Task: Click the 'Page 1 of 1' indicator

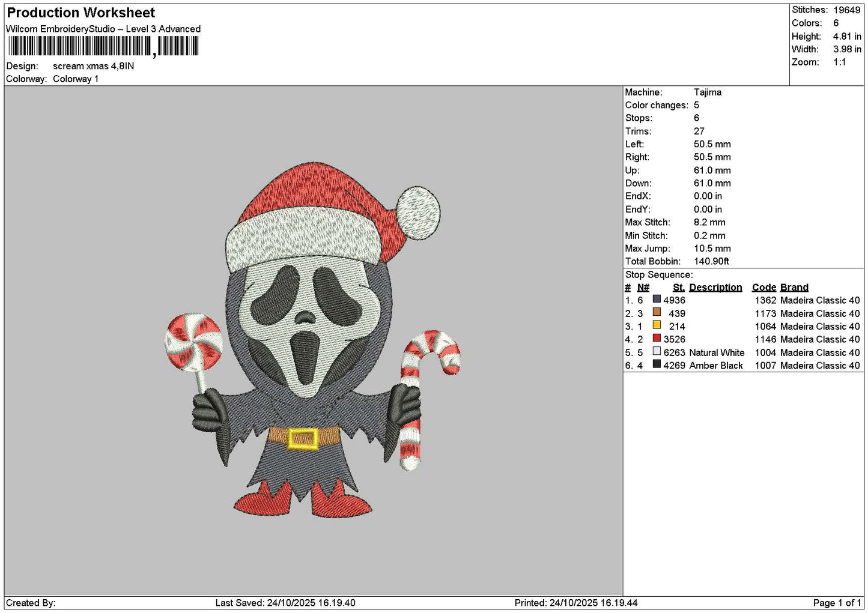Action: point(837,603)
